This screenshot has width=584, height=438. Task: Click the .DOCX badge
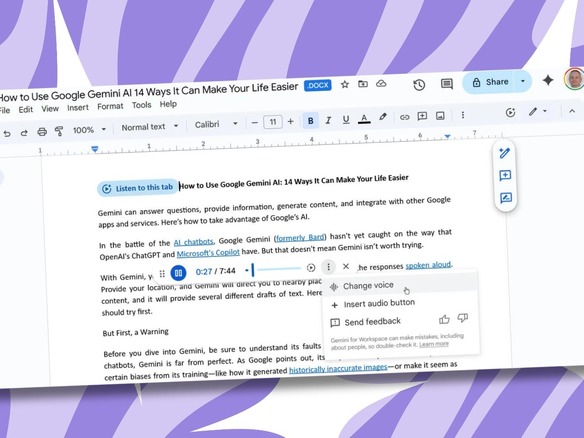click(317, 85)
